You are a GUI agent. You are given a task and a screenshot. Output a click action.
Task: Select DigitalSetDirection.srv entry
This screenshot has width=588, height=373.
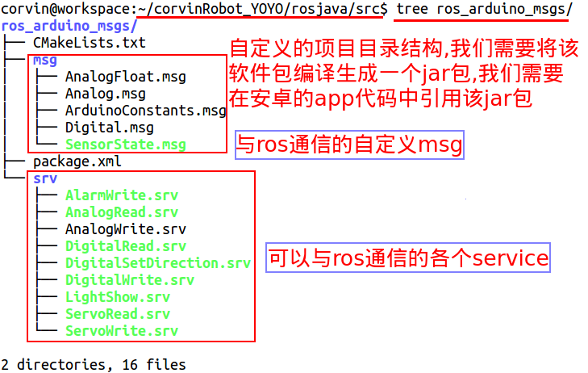(158, 263)
